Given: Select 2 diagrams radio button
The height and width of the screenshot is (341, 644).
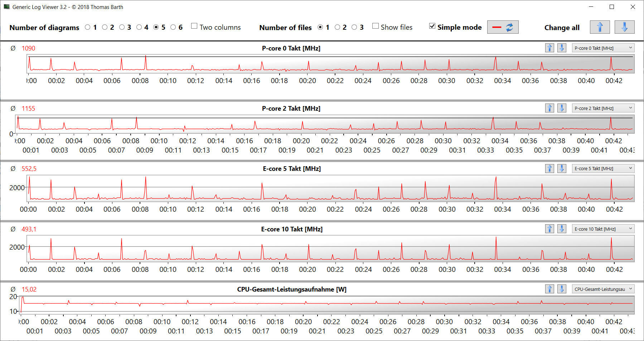Looking at the screenshot, I should [x=105, y=27].
